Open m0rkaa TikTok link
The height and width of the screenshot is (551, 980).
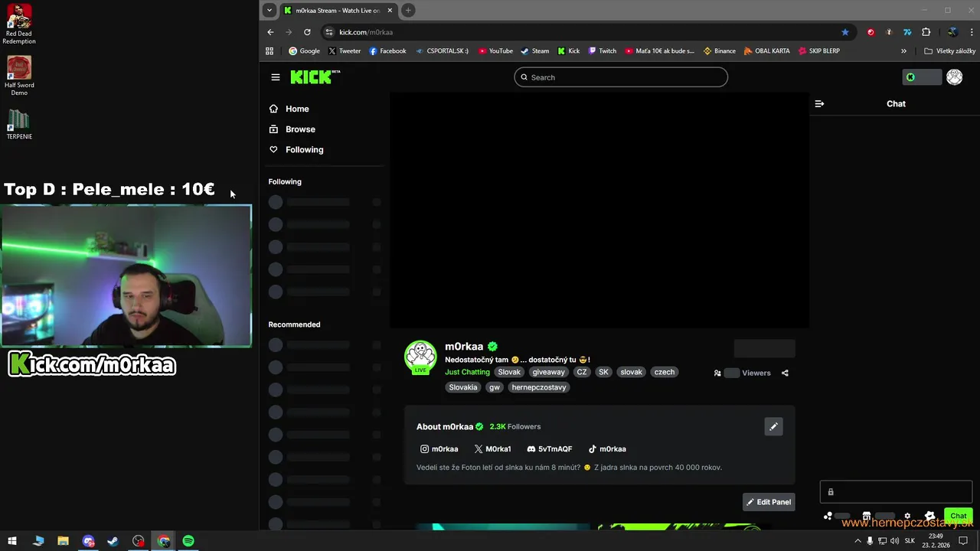pos(607,449)
